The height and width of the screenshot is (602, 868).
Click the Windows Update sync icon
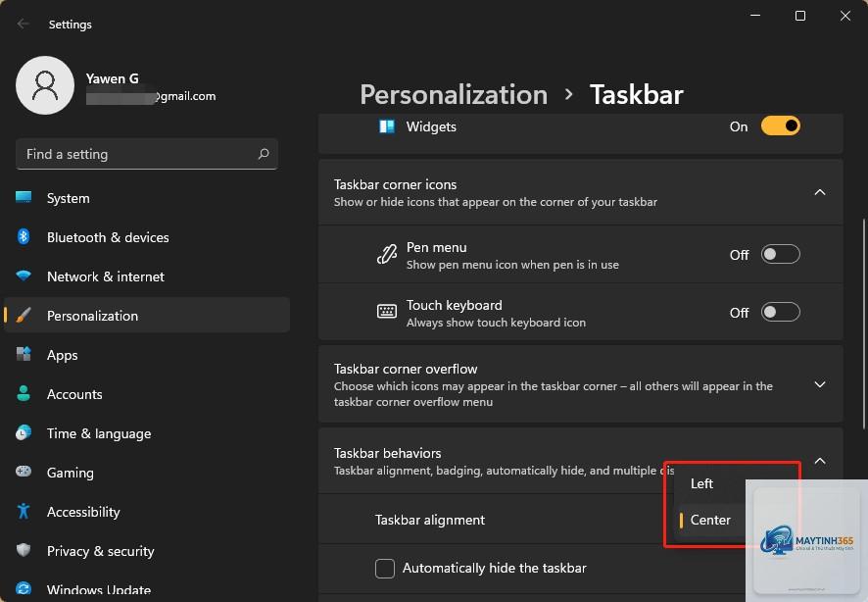[24, 588]
